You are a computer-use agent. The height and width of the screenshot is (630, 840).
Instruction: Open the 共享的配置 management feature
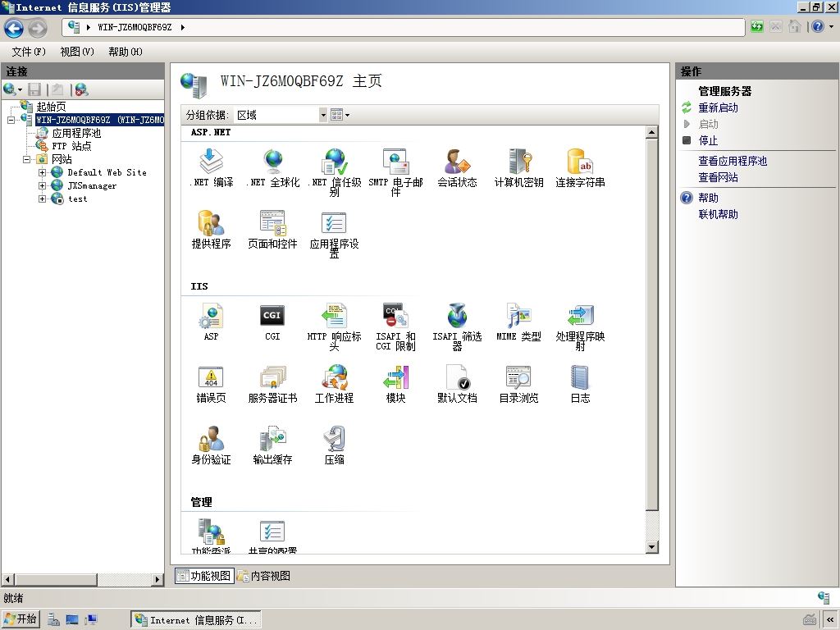pos(272,536)
